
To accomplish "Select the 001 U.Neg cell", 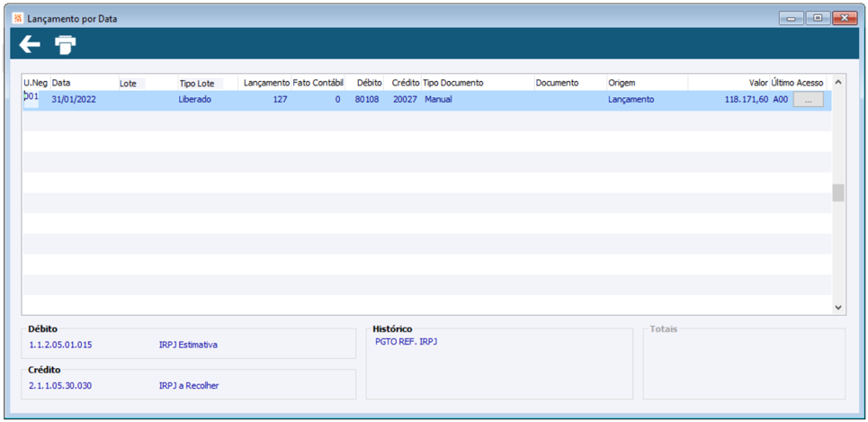I will (31, 96).
